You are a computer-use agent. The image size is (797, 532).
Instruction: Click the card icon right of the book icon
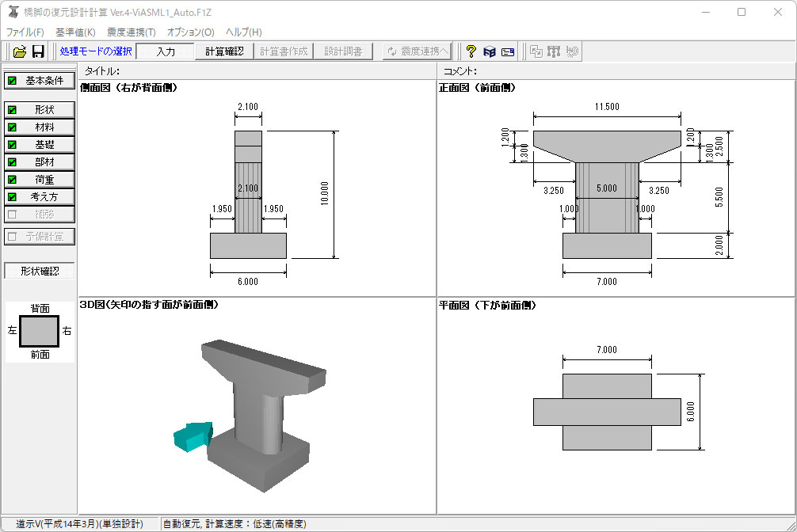(x=508, y=51)
